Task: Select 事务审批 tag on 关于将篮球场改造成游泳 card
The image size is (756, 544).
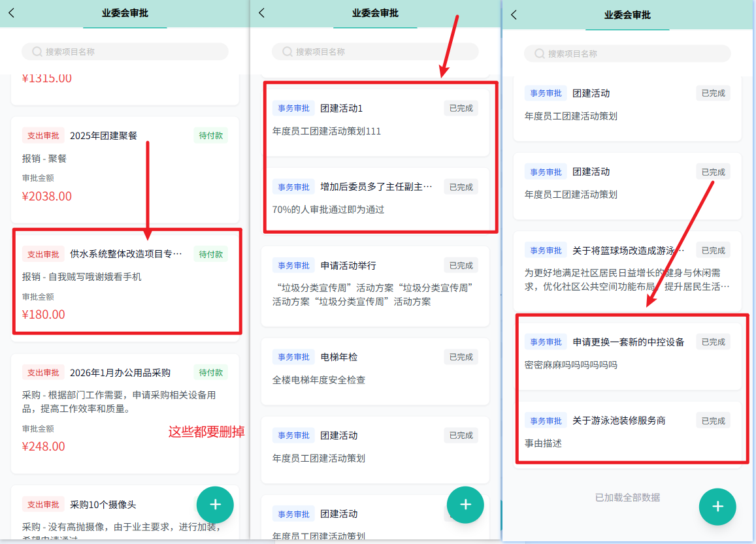Action: click(x=546, y=251)
